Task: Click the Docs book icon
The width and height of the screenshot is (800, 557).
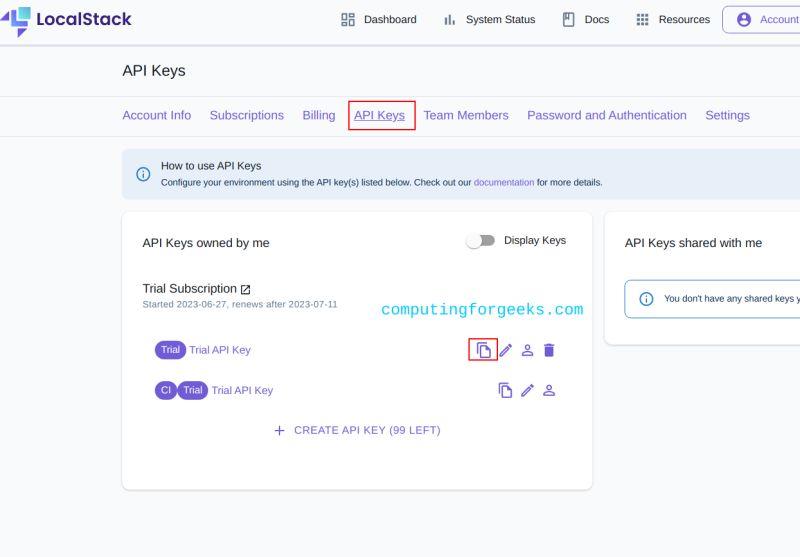Action: (568, 19)
